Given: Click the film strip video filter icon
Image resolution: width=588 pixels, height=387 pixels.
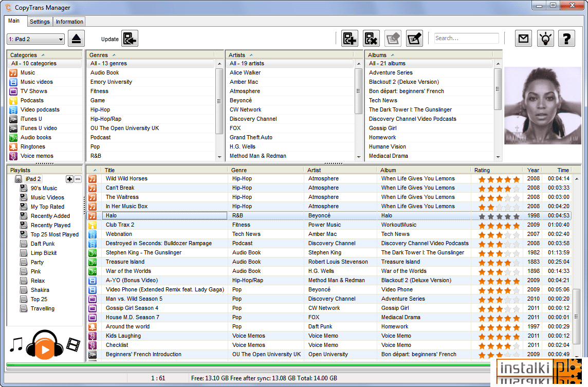Looking at the screenshot, I should click(x=73, y=345).
